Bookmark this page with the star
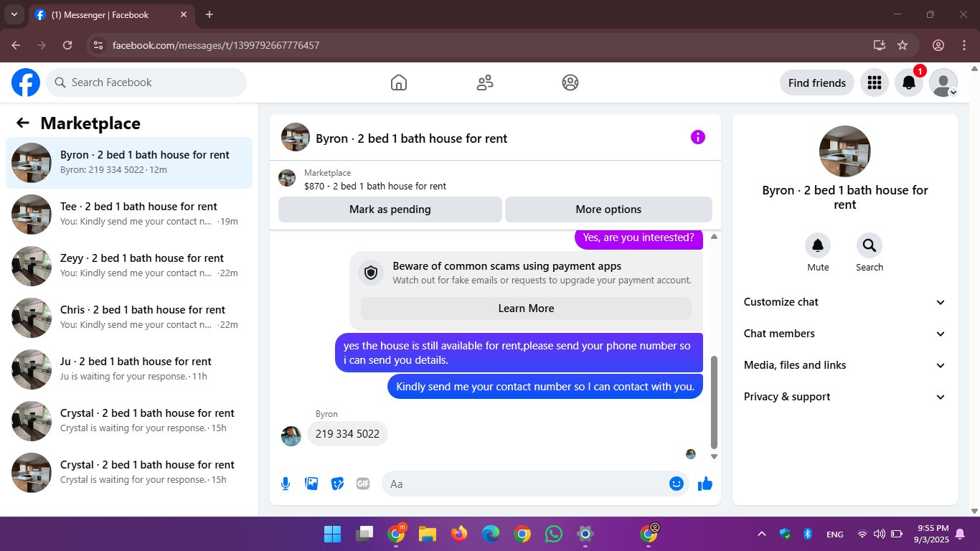The height and width of the screenshot is (551, 980). [903, 45]
